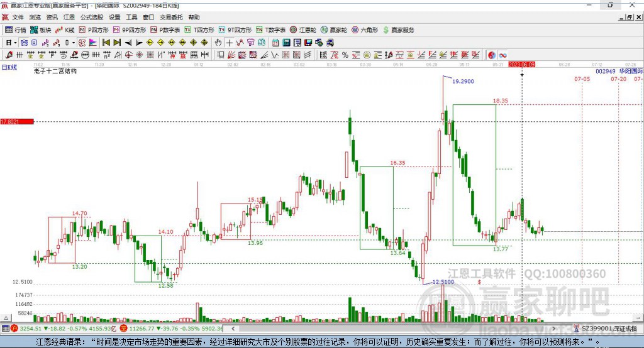Expand the candlestick type dropdown arrow
The height and width of the screenshot is (348, 644).
pos(73,43)
